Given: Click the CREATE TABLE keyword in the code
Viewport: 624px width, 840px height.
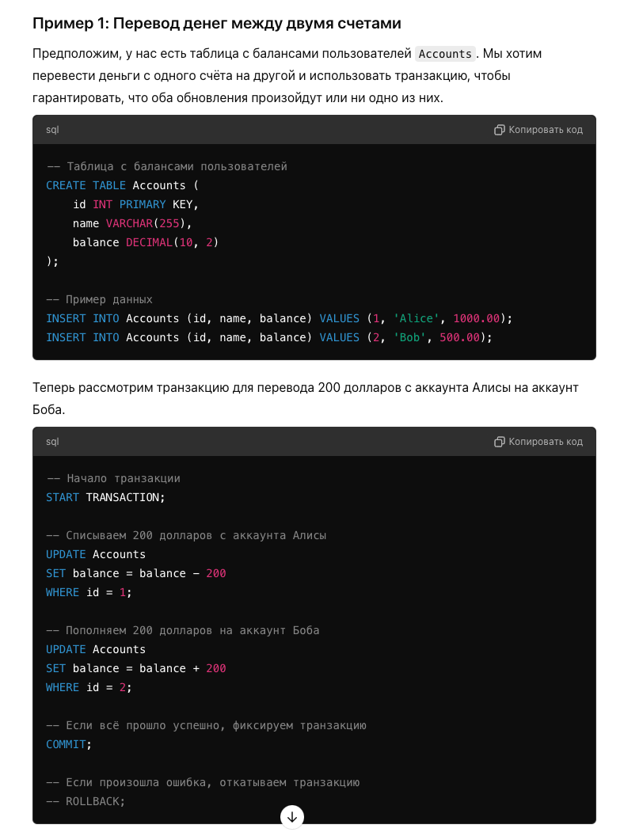Looking at the screenshot, I should click(86, 185).
